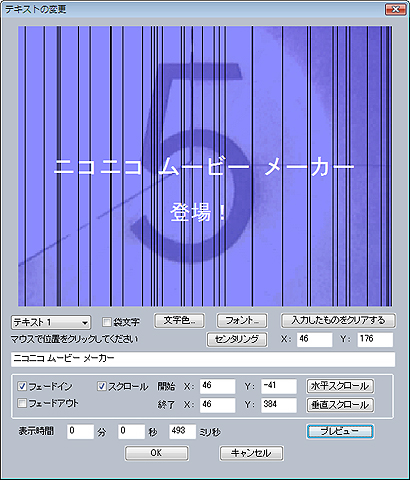This screenshot has height=480, width=410.
Task: Click 入力したものをクリアする button
Action: tap(338, 321)
